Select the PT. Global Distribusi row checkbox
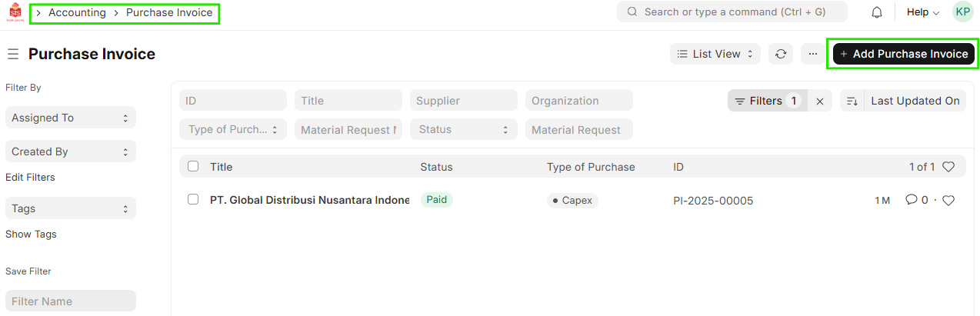 pyautogui.click(x=193, y=199)
